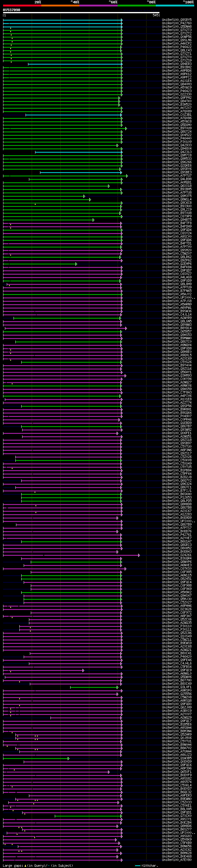Click the cyan ~100% identity legend bar
Image resolution: width=197 pixels, height=868 pixels.
pos(175,6)
